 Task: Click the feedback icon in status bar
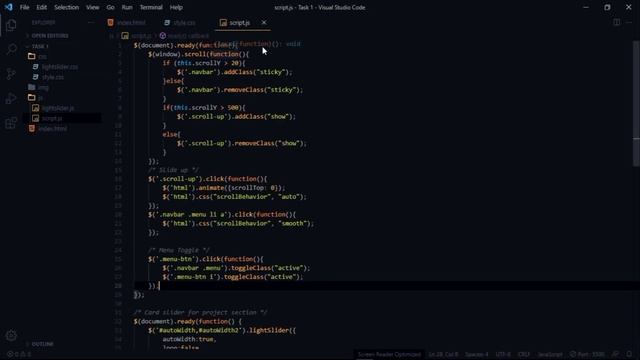615,354
